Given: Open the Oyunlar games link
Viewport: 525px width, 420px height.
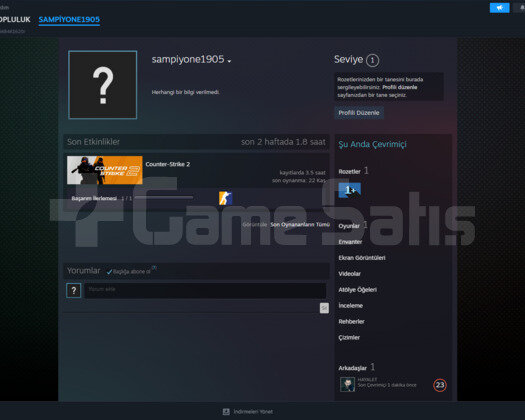Looking at the screenshot, I should point(349,226).
